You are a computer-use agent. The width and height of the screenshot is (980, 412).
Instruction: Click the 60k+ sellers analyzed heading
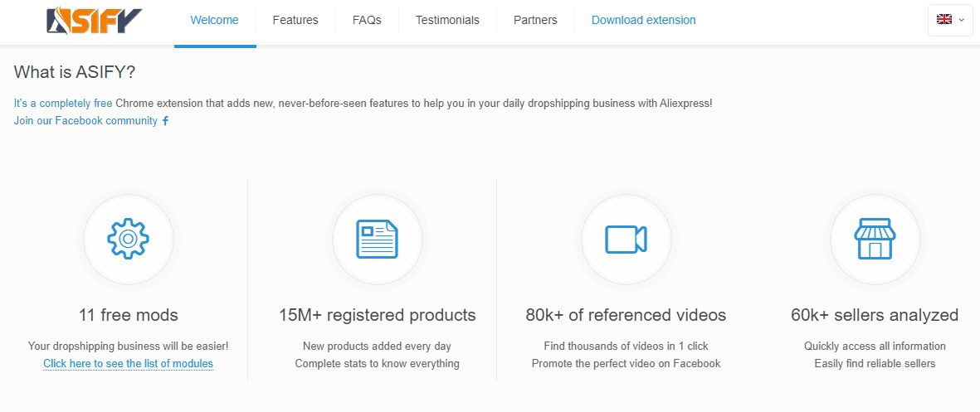click(875, 315)
